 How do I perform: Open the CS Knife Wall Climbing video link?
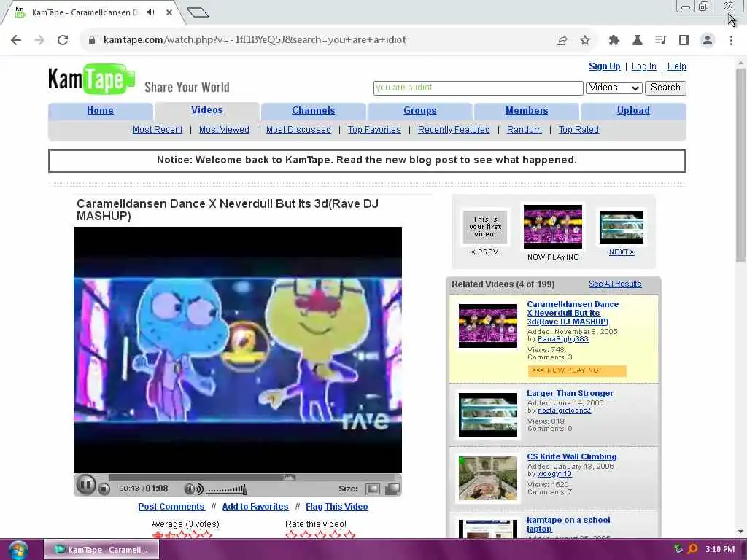[572, 456]
